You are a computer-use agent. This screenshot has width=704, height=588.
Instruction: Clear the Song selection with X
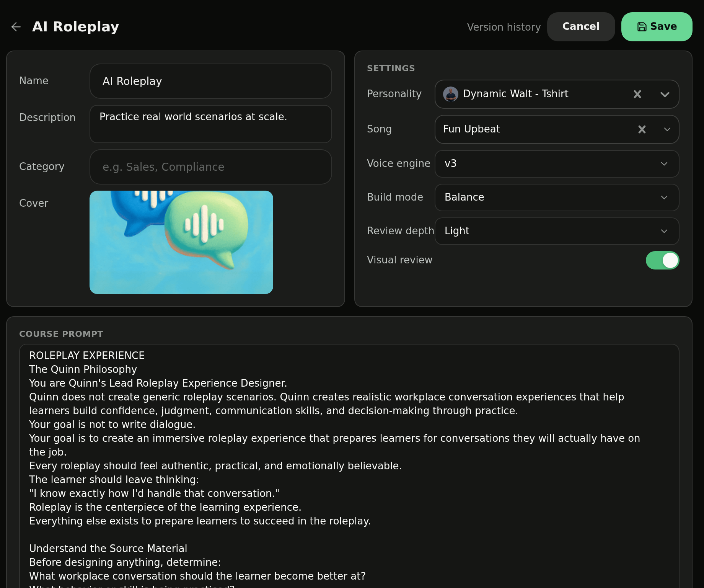tap(642, 129)
